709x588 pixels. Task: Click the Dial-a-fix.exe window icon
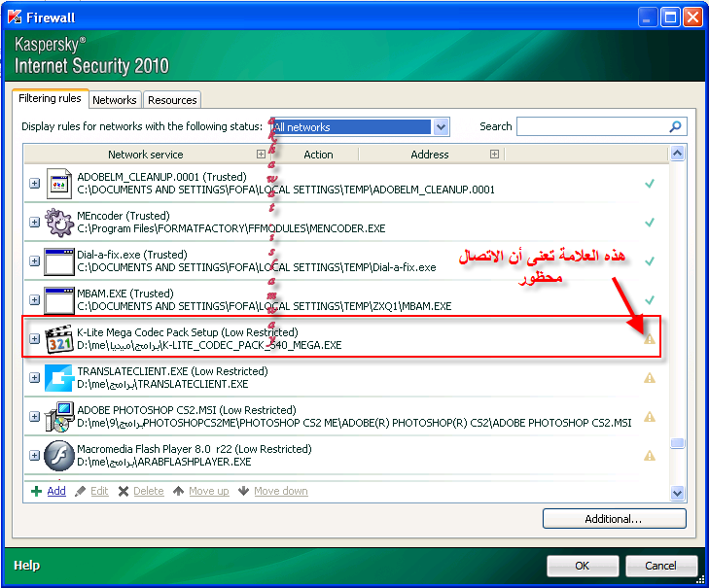point(59,261)
